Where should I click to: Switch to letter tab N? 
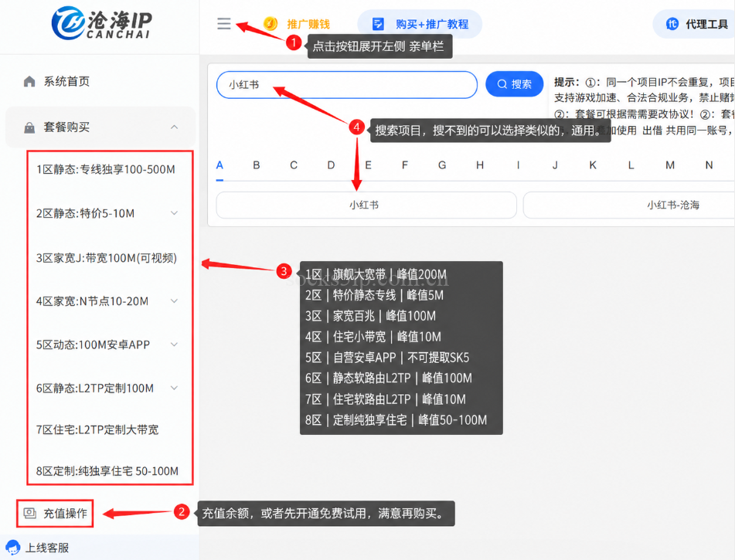709,165
